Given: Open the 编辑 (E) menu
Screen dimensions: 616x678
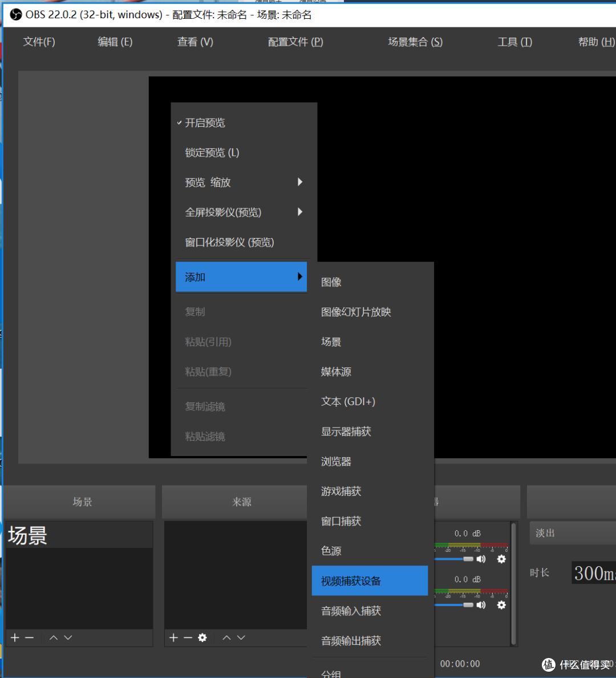Looking at the screenshot, I should [x=115, y=42].
